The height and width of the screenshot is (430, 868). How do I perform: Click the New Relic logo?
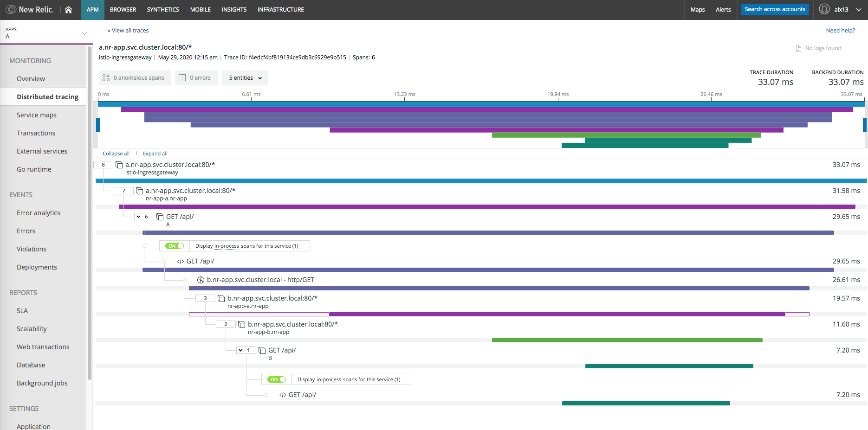tap(29, 9)
